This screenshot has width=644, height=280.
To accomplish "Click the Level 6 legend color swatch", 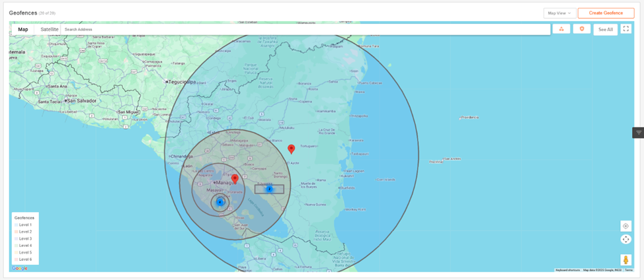I will click(16, 260).
